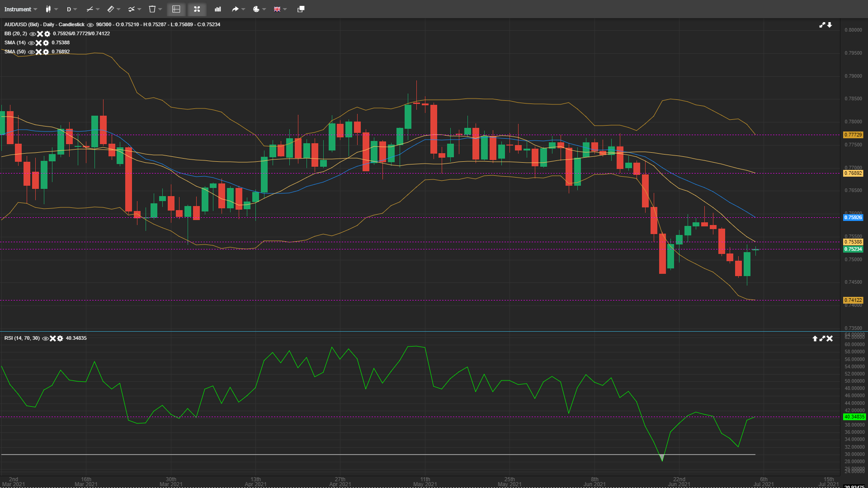The image size is (868, 488).
Task: Click the 16th Mar 2021 date label
Action: coord(86,482)
